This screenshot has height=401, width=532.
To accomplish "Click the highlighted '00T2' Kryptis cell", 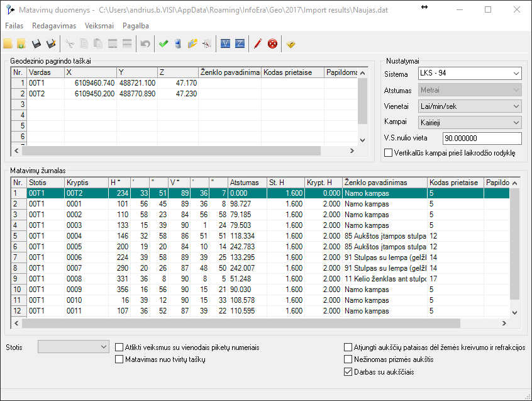I will pyautogui.click(x=86, y=193).
